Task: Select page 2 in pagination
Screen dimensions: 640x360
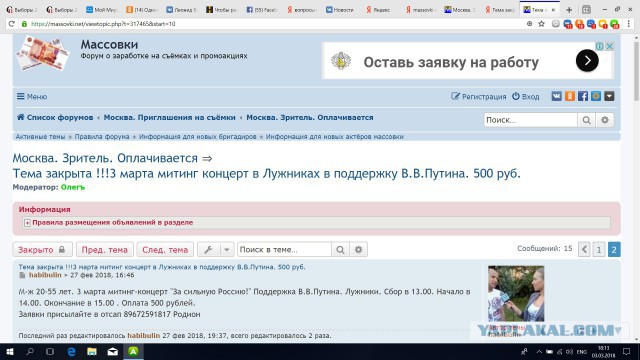Action: (614, 249)
